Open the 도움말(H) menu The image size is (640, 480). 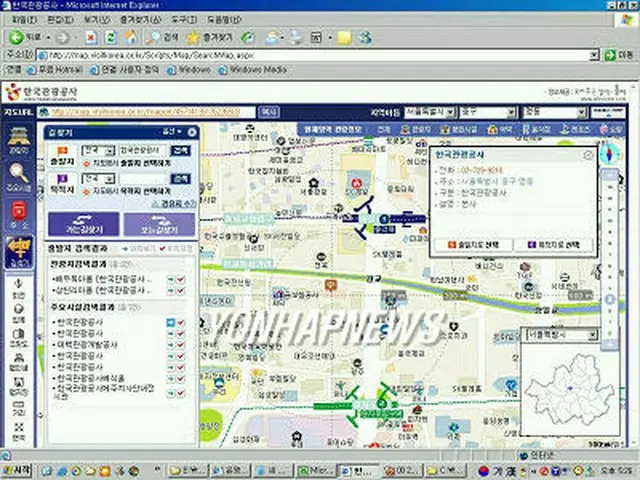tap(224, 19)
